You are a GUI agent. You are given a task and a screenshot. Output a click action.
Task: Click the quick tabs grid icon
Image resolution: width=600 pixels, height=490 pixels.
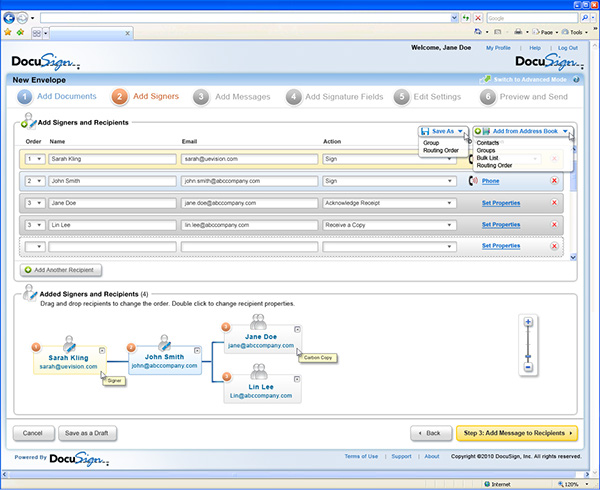coord(37,33)
